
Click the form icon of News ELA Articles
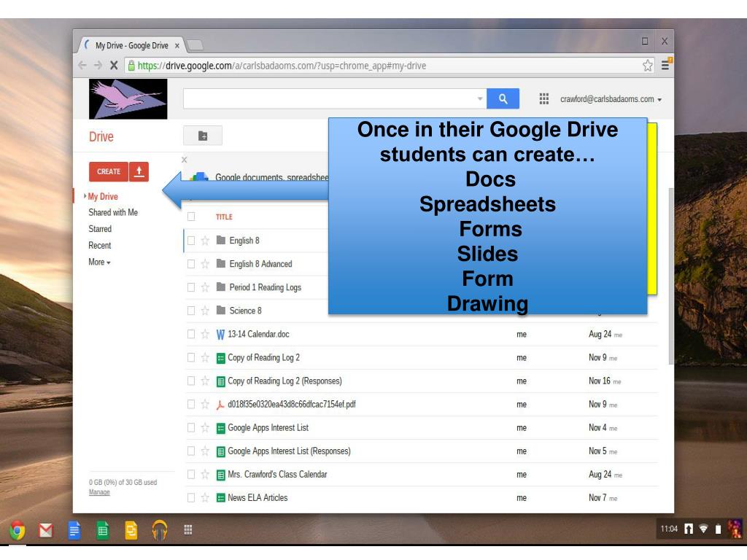pos(220,498)
